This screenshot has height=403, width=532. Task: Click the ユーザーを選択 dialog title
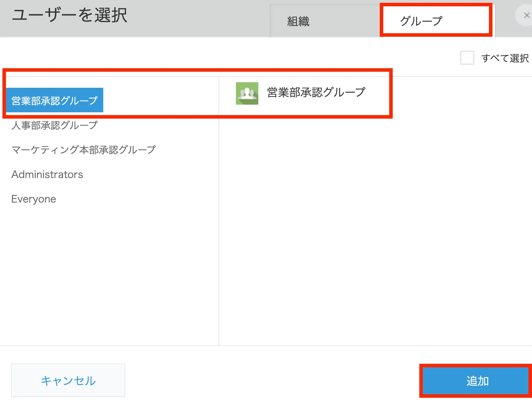70,15
